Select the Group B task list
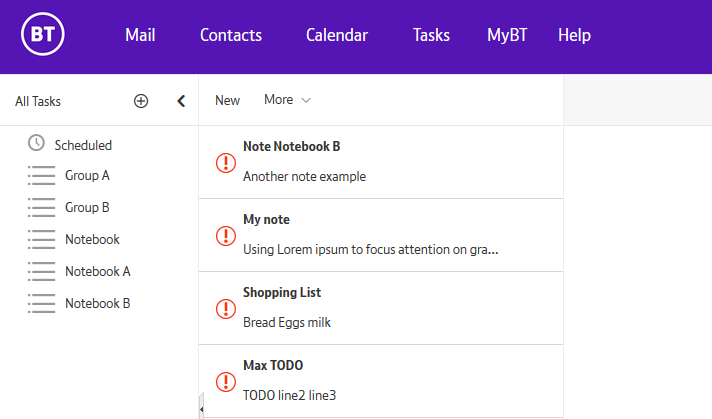This screenshot has width=712, height=419. 87,207
